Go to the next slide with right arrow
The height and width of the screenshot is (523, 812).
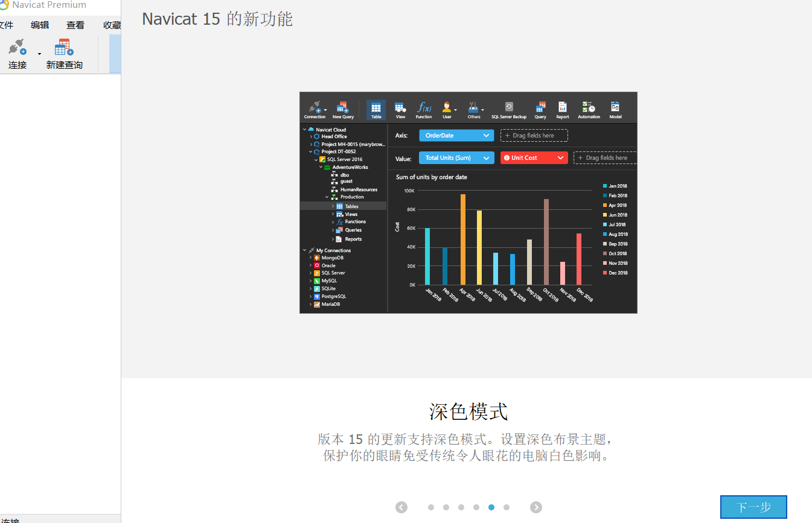click(x=536, y=507)
